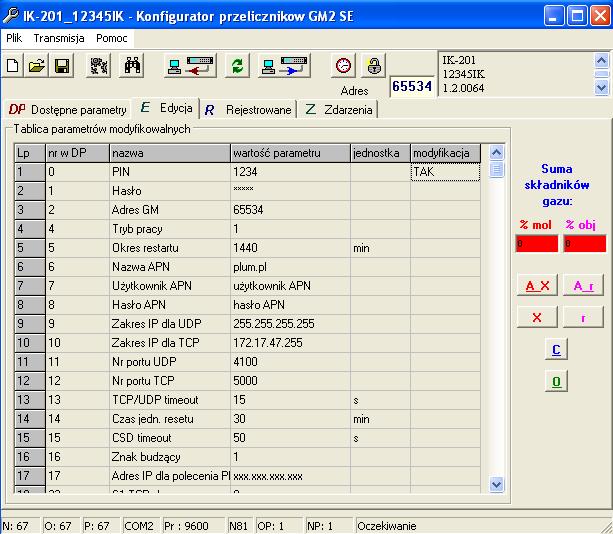Image resolution: width=613 pixels, height=534 pixels.
Task: Click the green refresh arrows icon
Action: (237, 65)
